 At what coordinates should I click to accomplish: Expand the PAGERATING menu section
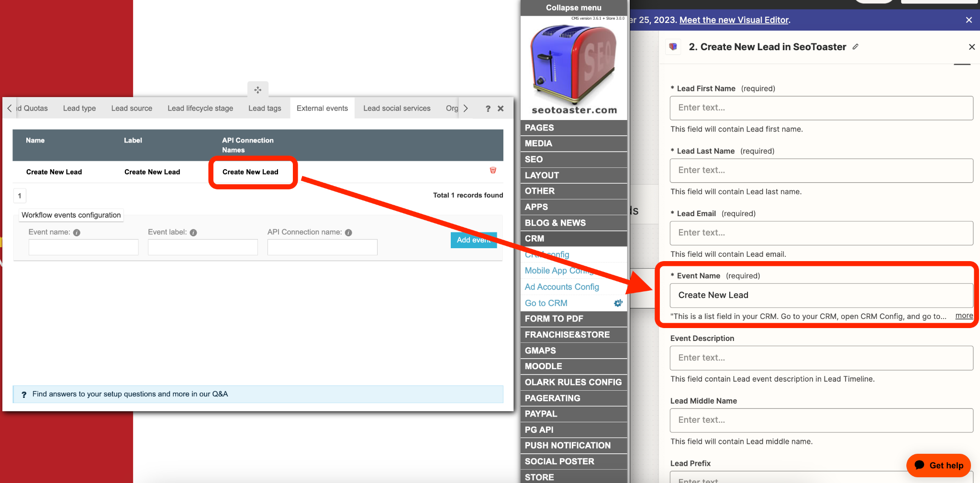point(574,398)
